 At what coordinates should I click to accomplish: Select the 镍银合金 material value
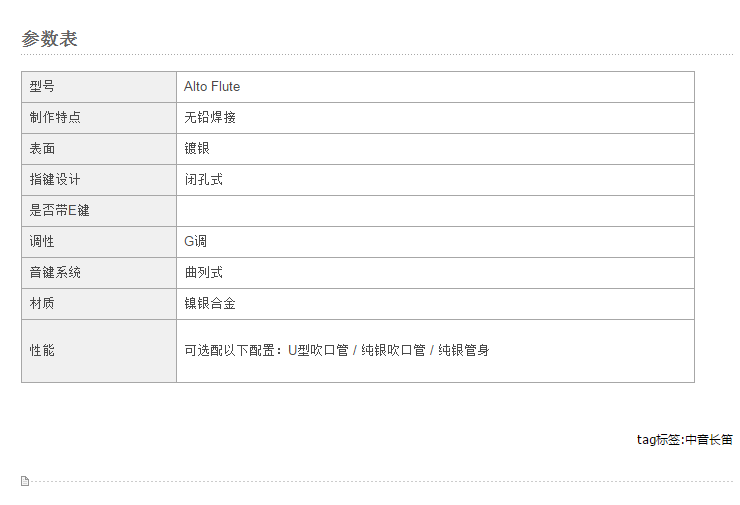tap(435, 304)
